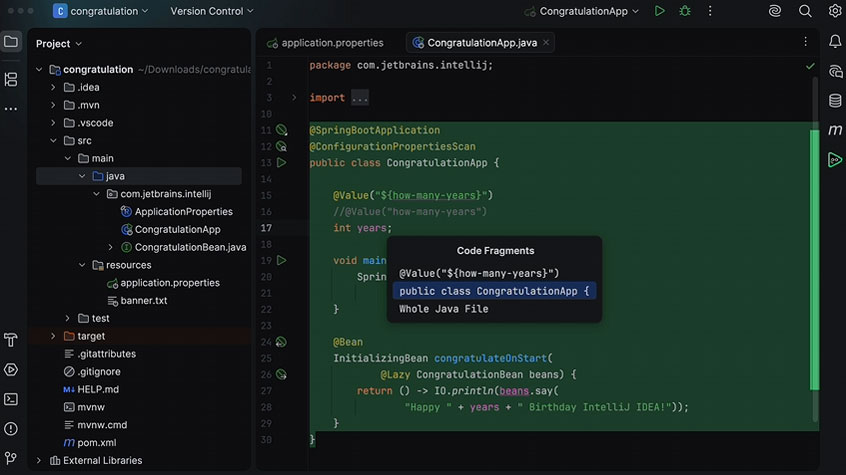The height and width of the screenshot is (475, 846).
Task: Open the Version Control dropdown
Action: point(211,11)
